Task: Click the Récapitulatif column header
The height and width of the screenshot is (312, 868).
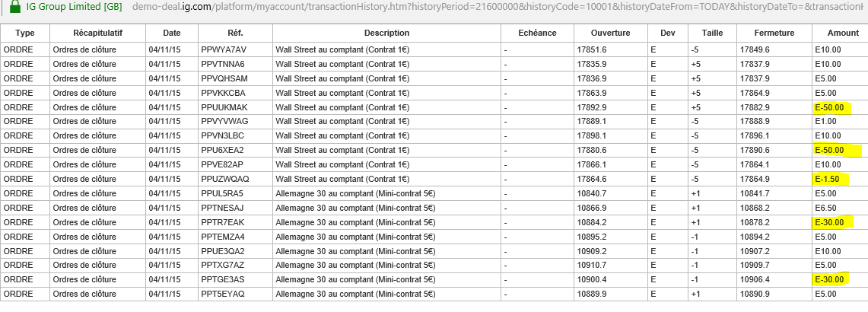Action: click(97, 33)
